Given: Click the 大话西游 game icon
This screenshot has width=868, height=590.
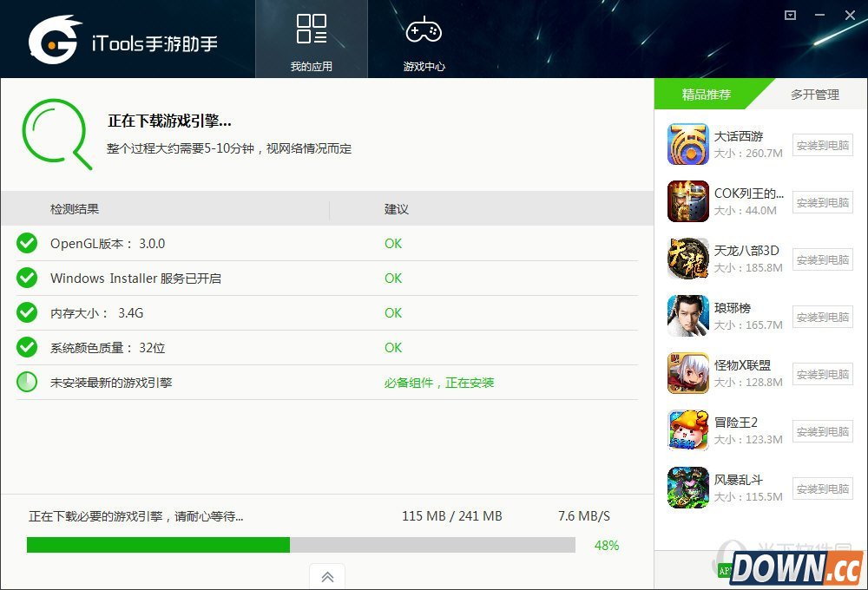Looking at the screenshot, I should pyautogui.click(x=688, y=144).
